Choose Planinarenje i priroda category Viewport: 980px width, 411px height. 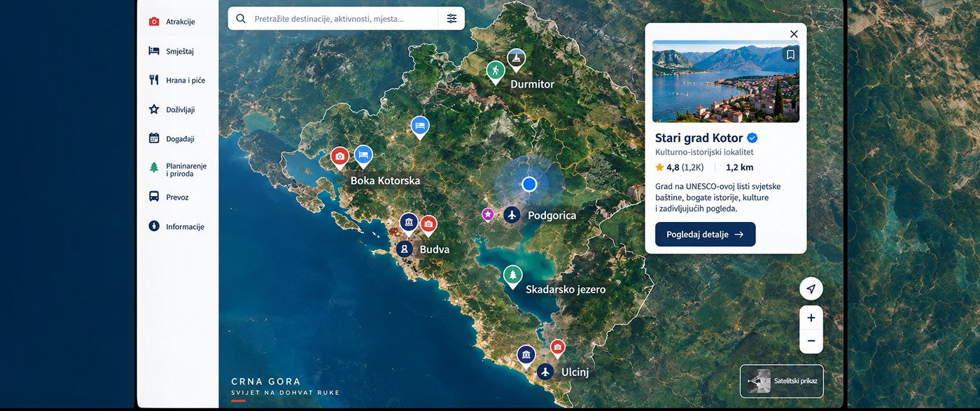tap(178, 169)
